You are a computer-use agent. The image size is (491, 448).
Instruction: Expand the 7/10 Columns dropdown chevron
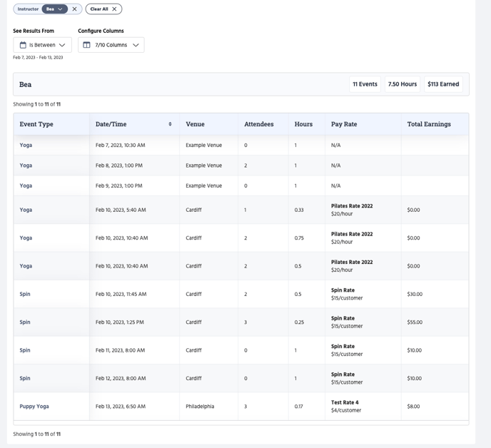point(136,45)
